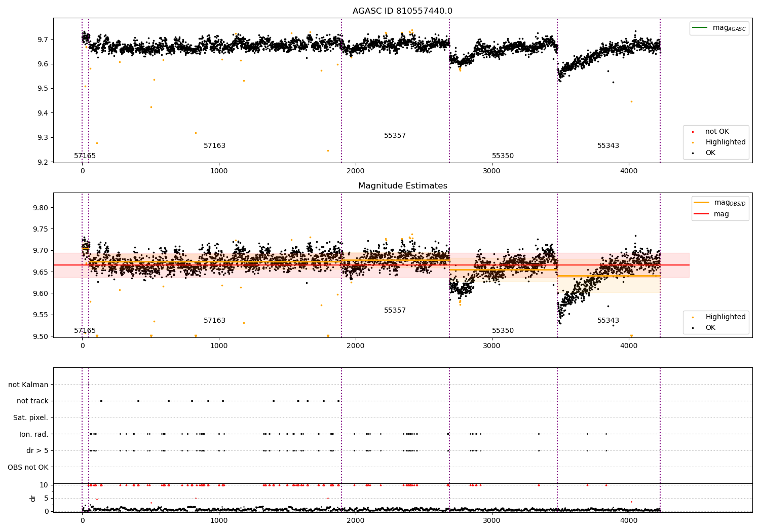Click obsid label 55357 in Magnitude Estimates plot
This screenshot has width=760, height=532.
(395, 311)
